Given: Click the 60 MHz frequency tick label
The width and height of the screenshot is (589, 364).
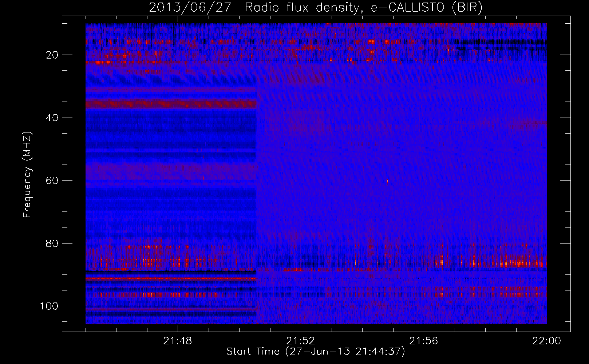Looking at the screenshot, I should coord(52,181).
